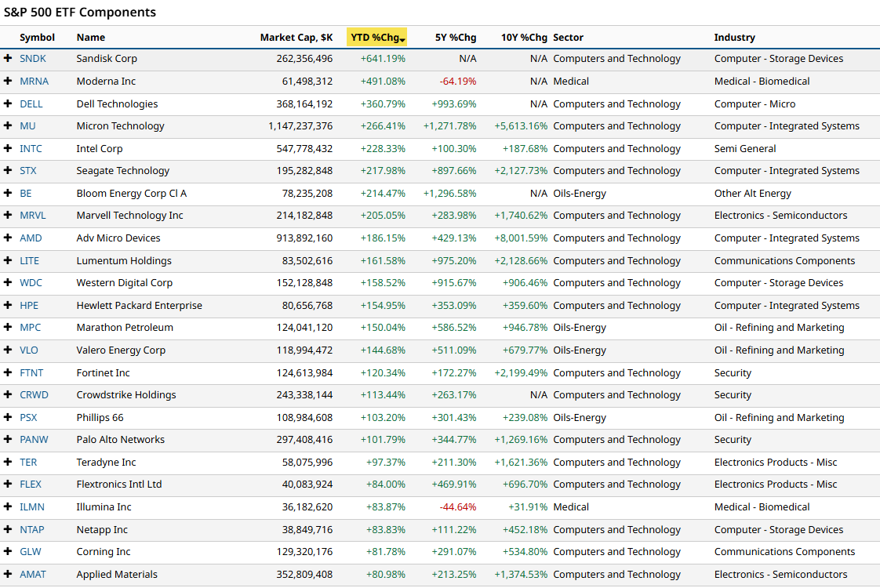
Task: Select the Semi General industry cell
Action: (745, 149)
